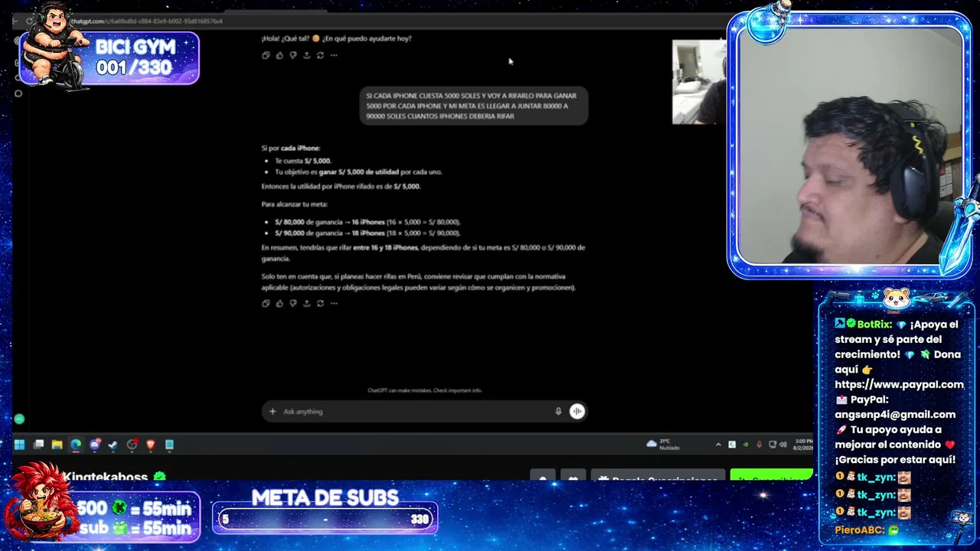Image resolution: width=980 pixels, height=551 pixels.
Task: Regenerate the "¡Hola! ¿Qué tal?" response
Action: (x=320, y=55)
